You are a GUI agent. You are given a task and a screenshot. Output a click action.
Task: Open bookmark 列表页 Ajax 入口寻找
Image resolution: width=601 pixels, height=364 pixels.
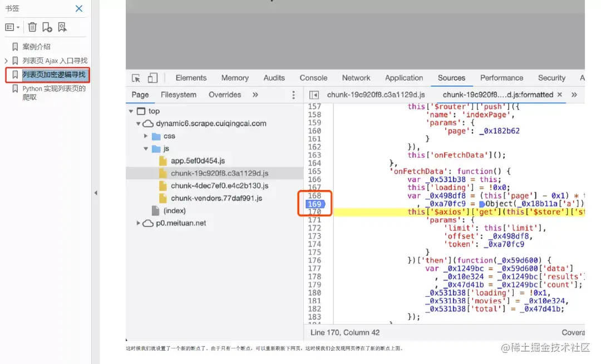pyautogui.click(x=55, y=61)
